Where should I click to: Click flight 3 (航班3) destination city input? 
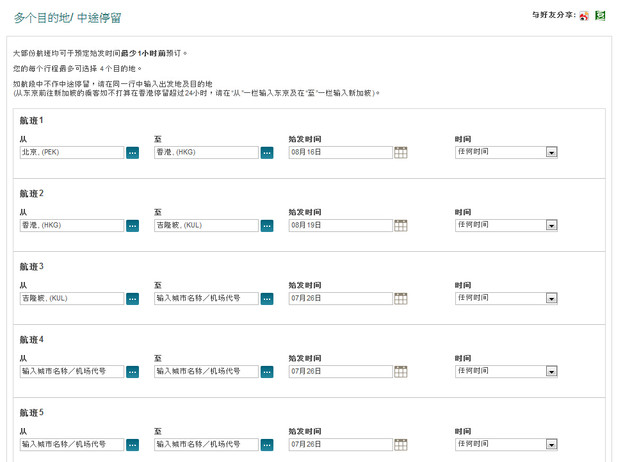206,299
